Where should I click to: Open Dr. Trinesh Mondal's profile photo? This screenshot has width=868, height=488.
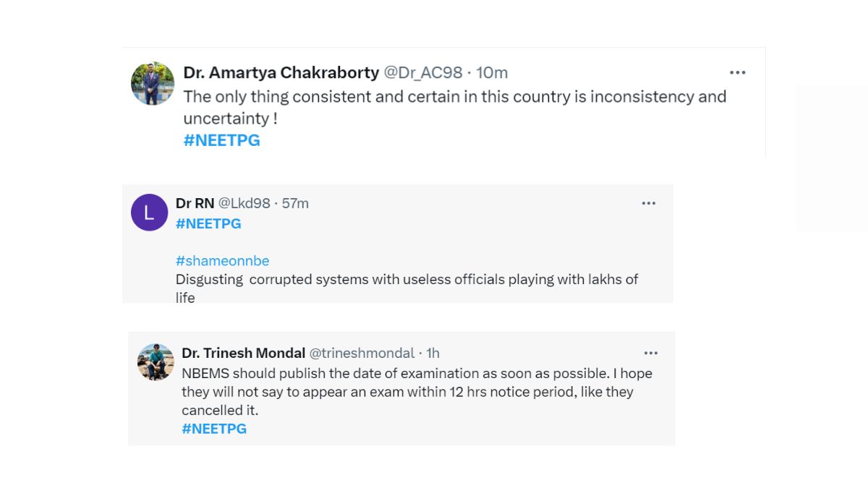tap(156, 361)
